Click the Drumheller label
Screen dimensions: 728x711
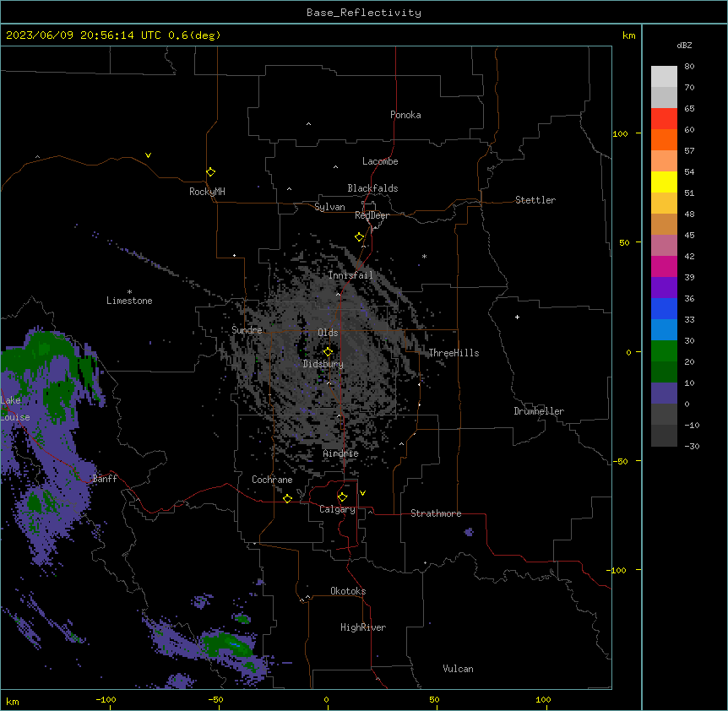pyautogui.click(x=539, y=411)
